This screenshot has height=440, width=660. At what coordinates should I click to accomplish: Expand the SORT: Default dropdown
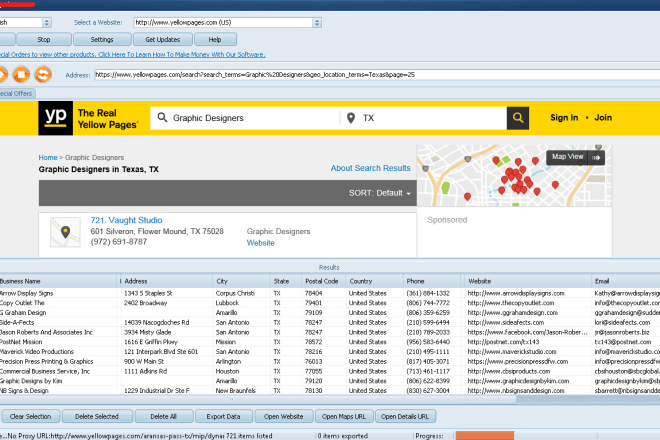coord(379,193)
